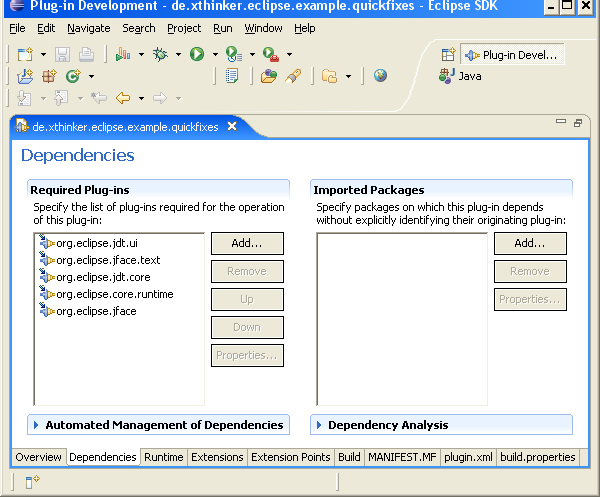Switch to the Java perspective
Viewport: 600px width, 497px height.
tap(460, 76)
